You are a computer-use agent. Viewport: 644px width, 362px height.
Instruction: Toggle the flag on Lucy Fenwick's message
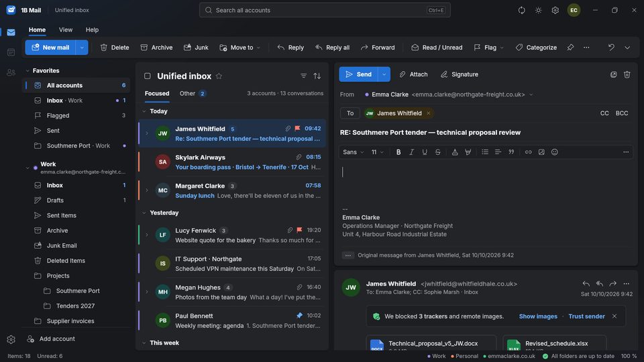pos(299,230)
